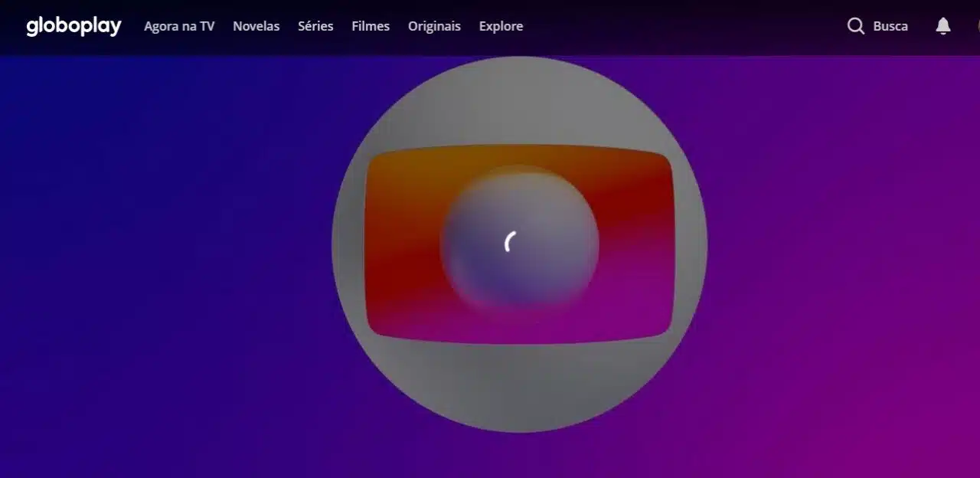The width and height of the screenshot is (980, 478).
Task: Select the Explore menu entry to browse content
Action: coord(501,25)
